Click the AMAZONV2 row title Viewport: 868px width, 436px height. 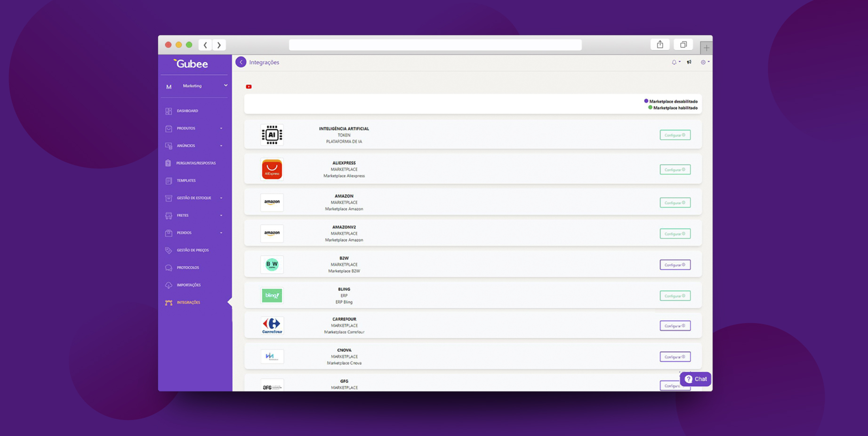tap(344, 227)
